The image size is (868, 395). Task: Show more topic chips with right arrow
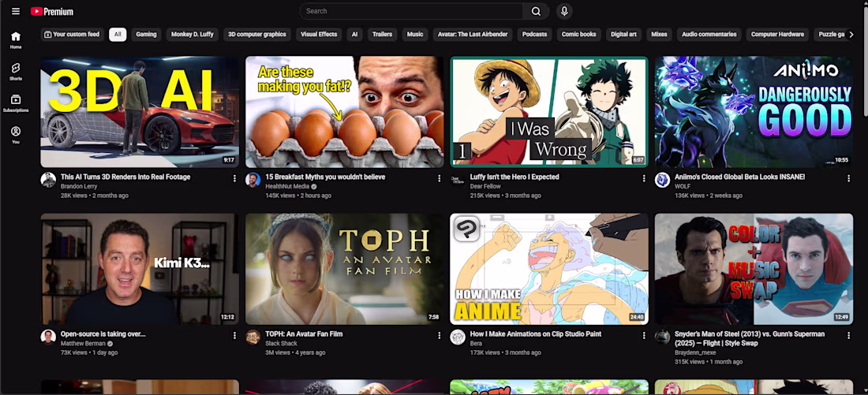851,35
